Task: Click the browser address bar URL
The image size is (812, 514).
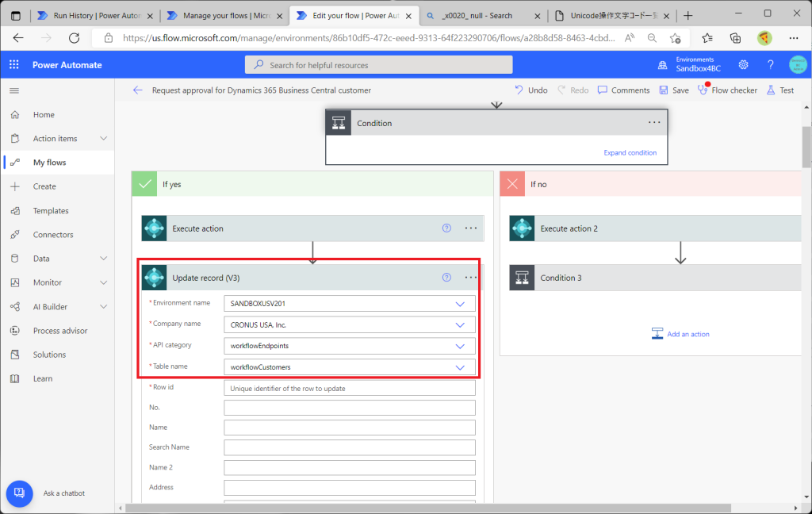Action: 369,38
